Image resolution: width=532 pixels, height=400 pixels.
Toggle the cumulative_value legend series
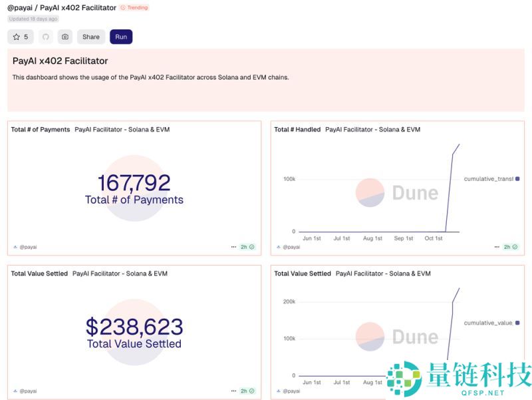(x=489, y=323)
